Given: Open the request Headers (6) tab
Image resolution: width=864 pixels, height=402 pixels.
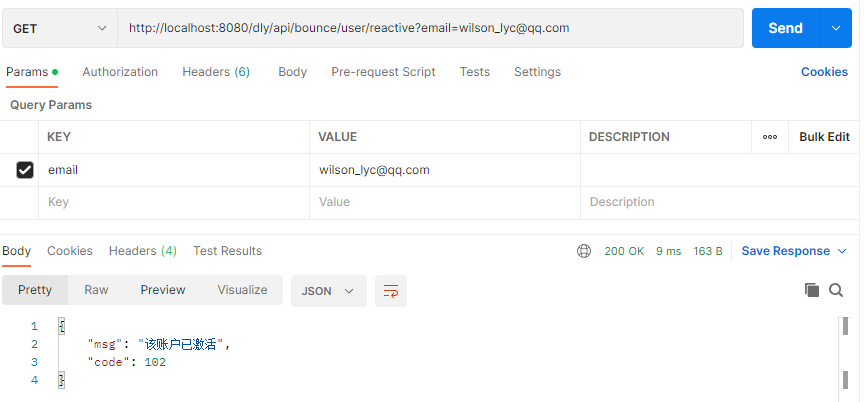Looking at the screenshot, I should 216,72.
